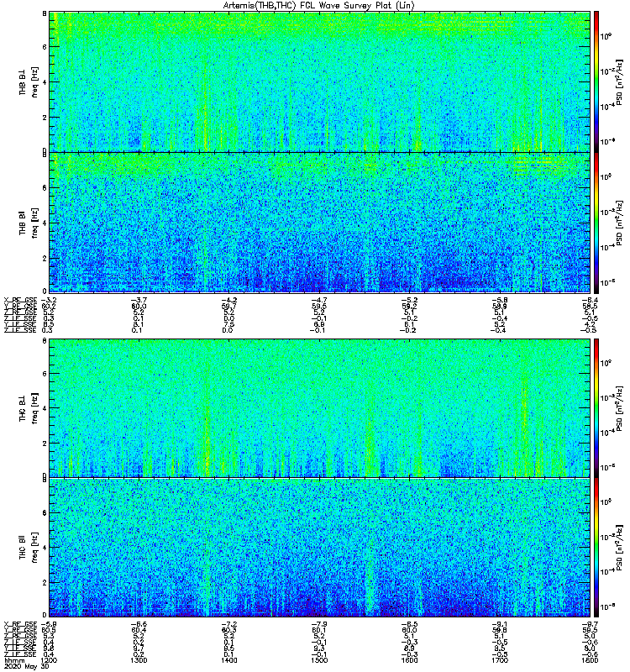Click the 'PSD [nT²/Hz]' label of THB B⊥ color bar
The height and width of the screenshot is (672, 630).
tap(619, 82)
